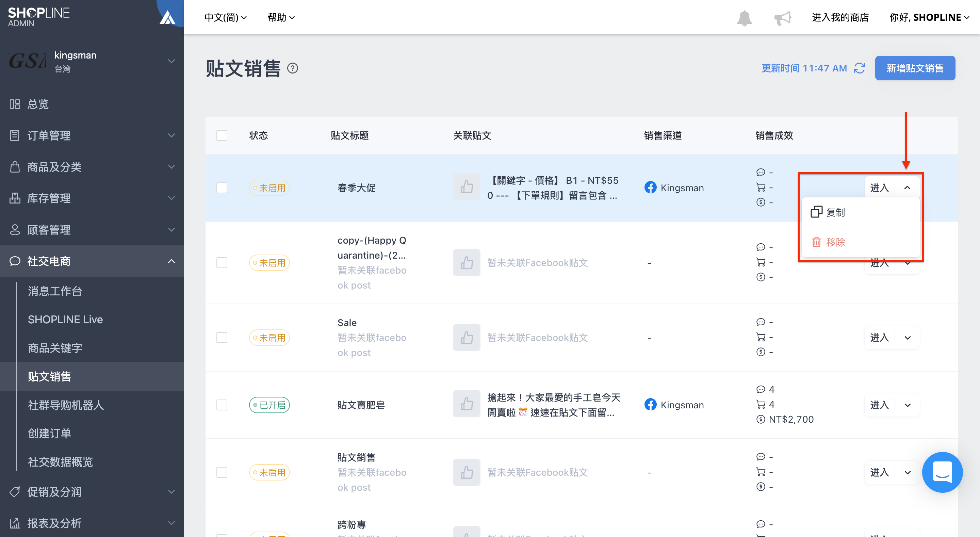Click the SHOPLINE ADMIN logo
980x537 pixels.
pos(39,17)
